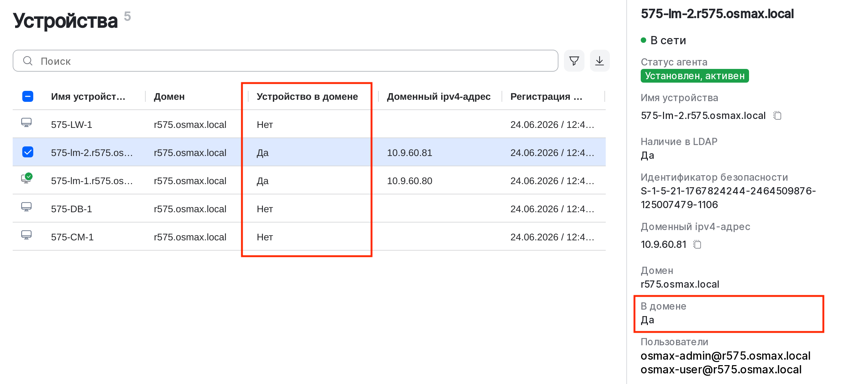Click the magnifier icon in search field
This screenshot has width=868, height=384.
point(28,61)
